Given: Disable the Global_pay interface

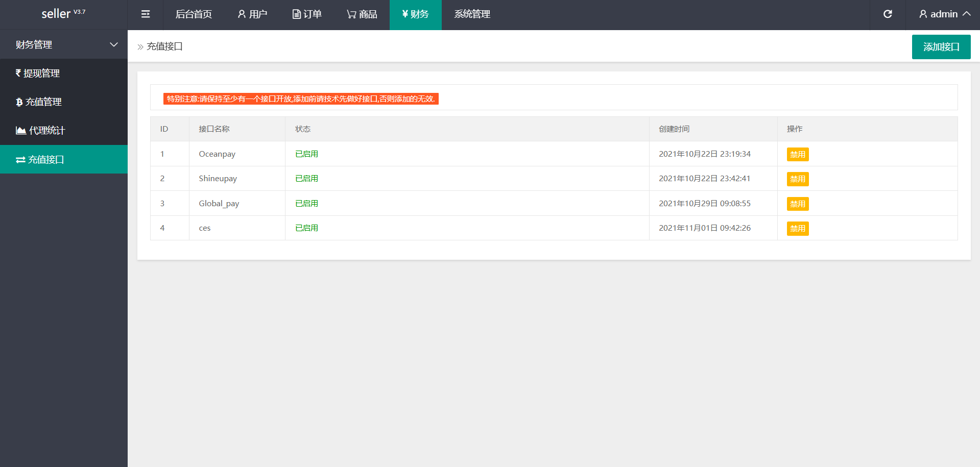Looking at the screenshot, I should tap(797, 204).
